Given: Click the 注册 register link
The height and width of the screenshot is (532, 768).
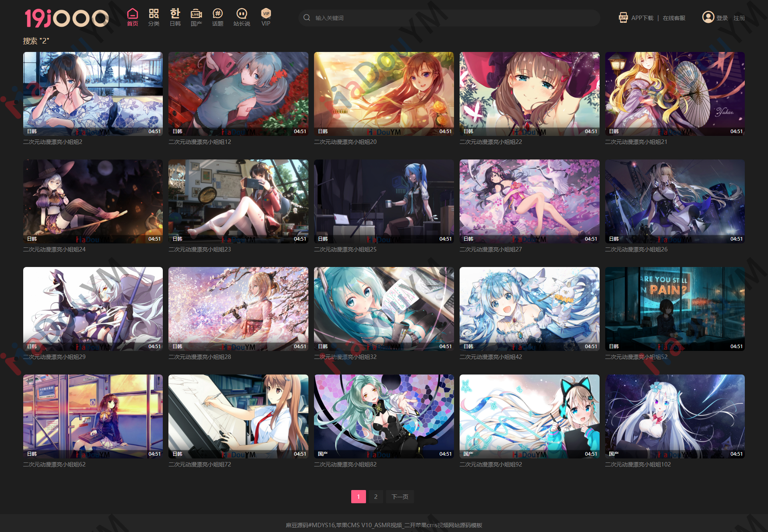Looking at the screenshot, I should coord(739,18).
